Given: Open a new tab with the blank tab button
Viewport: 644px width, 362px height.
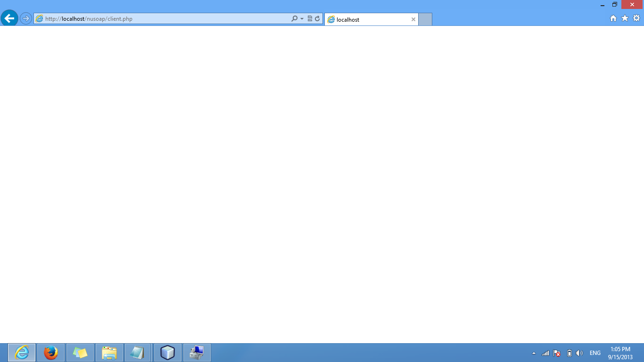Looking at the screenshot, I should tap(425, 19).
